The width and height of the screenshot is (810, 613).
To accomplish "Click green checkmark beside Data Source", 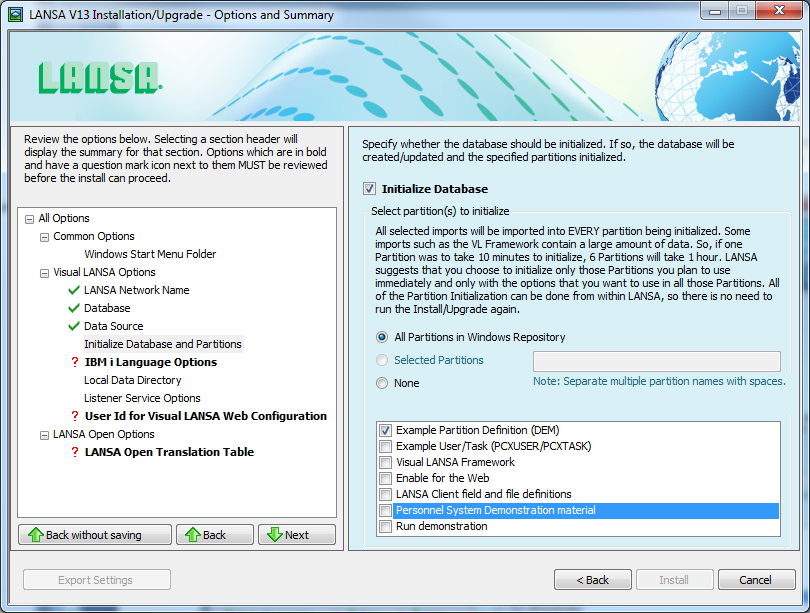I will click(x=74, y=326).
